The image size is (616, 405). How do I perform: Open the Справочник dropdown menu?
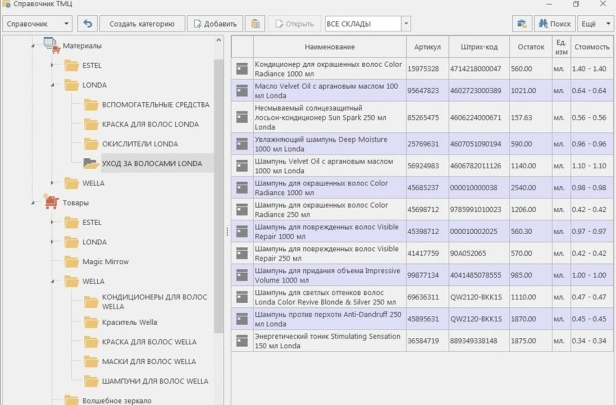38,23
